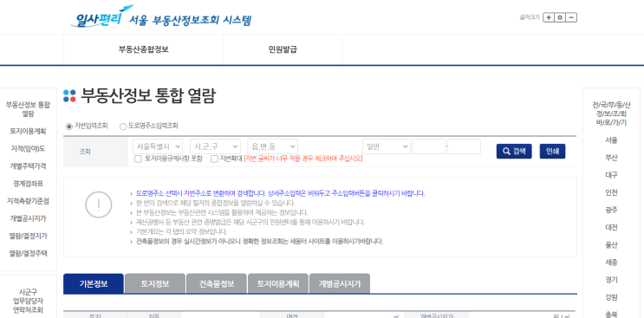This screenshot has height=318, width=644.
Task: Switch to the 토지이용계획 tab
Action: pos(278,283)
